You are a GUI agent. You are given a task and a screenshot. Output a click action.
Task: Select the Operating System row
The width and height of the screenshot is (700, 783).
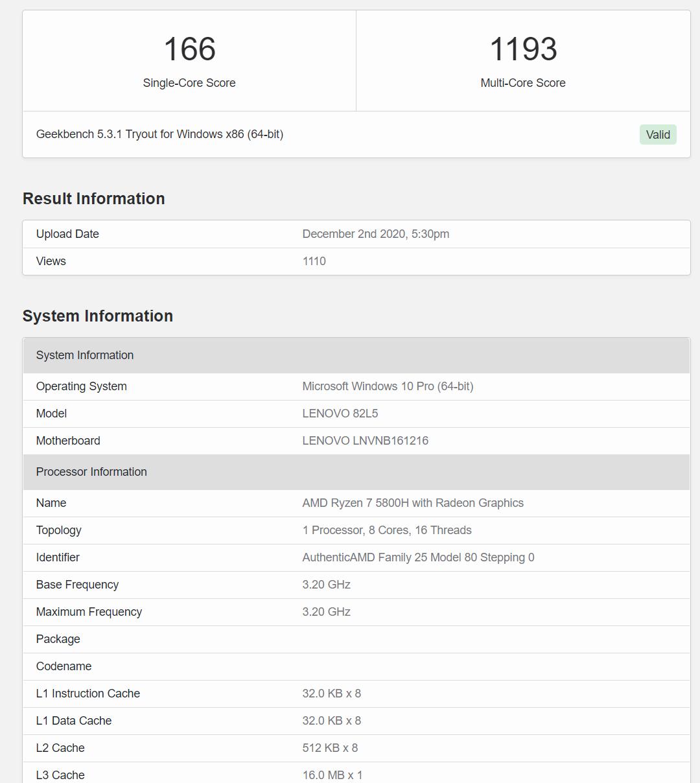(x=81, y=386)
